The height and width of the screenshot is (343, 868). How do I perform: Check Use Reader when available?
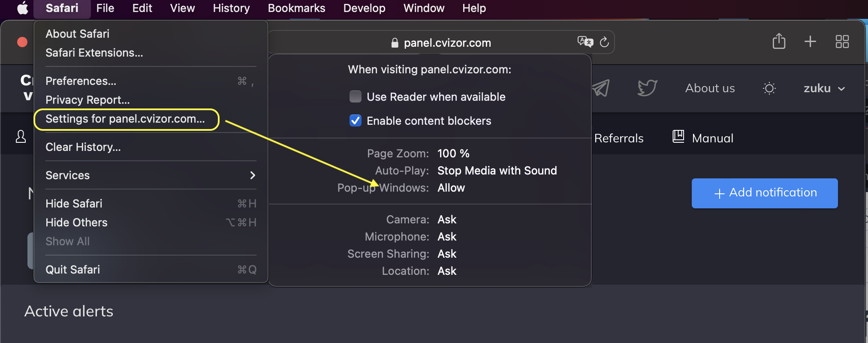click(x=356, y=97)
